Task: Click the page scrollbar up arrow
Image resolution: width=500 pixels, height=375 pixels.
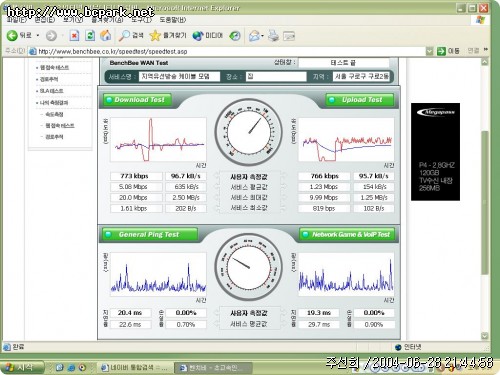Action: pos(485,62)
